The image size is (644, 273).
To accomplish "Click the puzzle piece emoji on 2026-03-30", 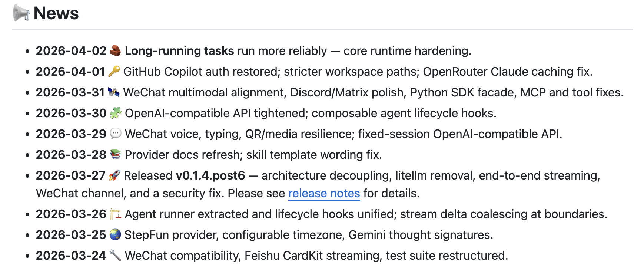I will click(115, 113).
